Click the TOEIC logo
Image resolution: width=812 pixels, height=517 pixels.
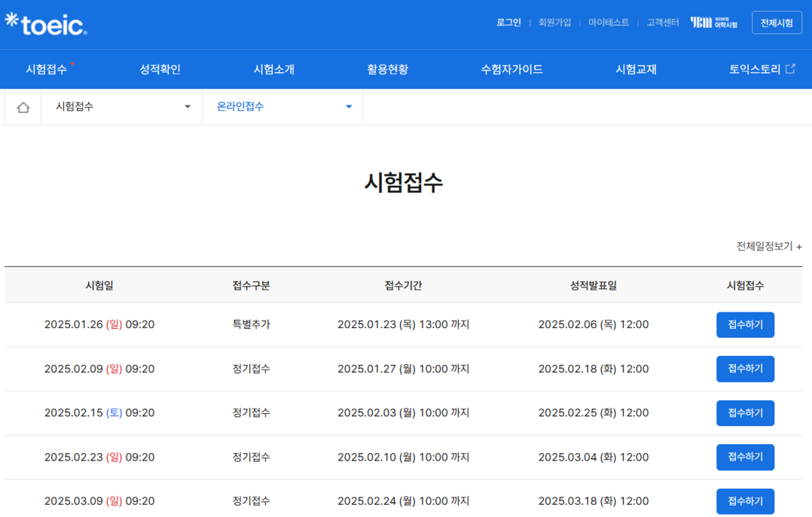(46, 24)
